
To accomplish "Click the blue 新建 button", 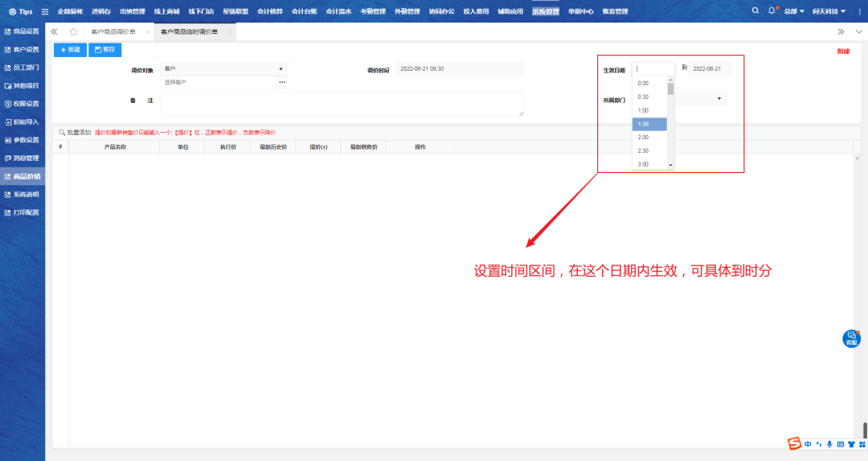I will (x=70, y=50).
